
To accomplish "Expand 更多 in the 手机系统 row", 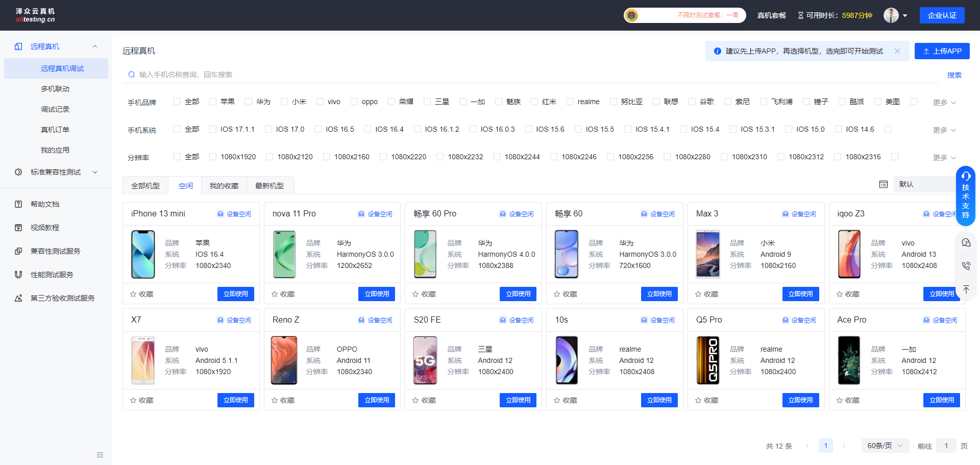I will click(x=944, y=130).
